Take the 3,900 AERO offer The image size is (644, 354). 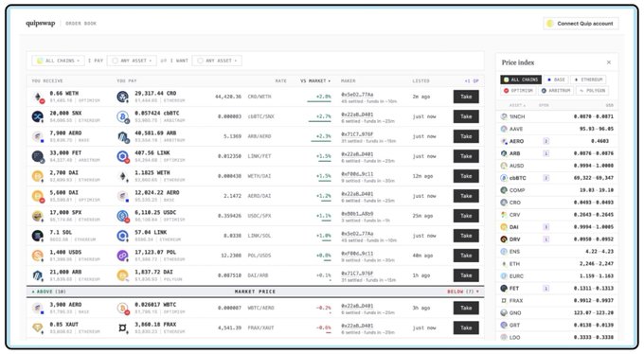pyautogui.click(x=466, y=308)
